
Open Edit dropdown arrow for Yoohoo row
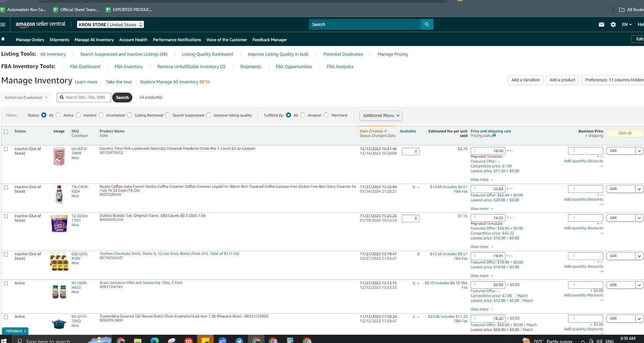[x=639, y=256]
